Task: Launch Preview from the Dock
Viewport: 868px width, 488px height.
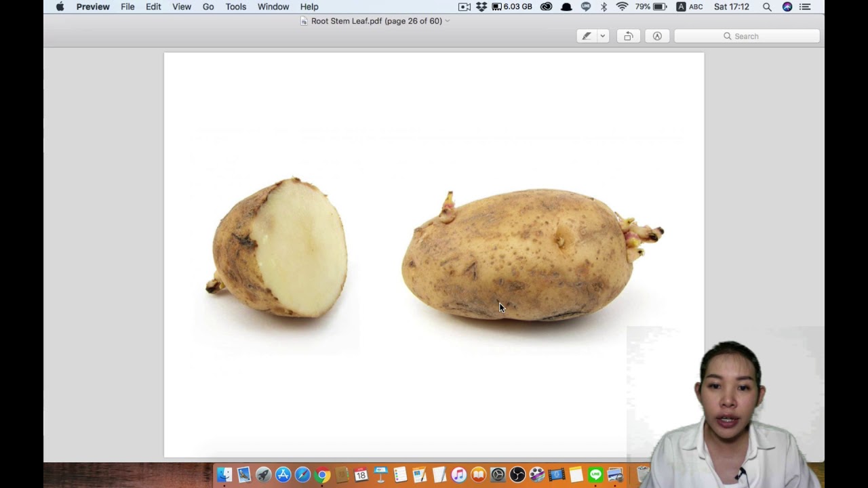Action: [244, 475]
